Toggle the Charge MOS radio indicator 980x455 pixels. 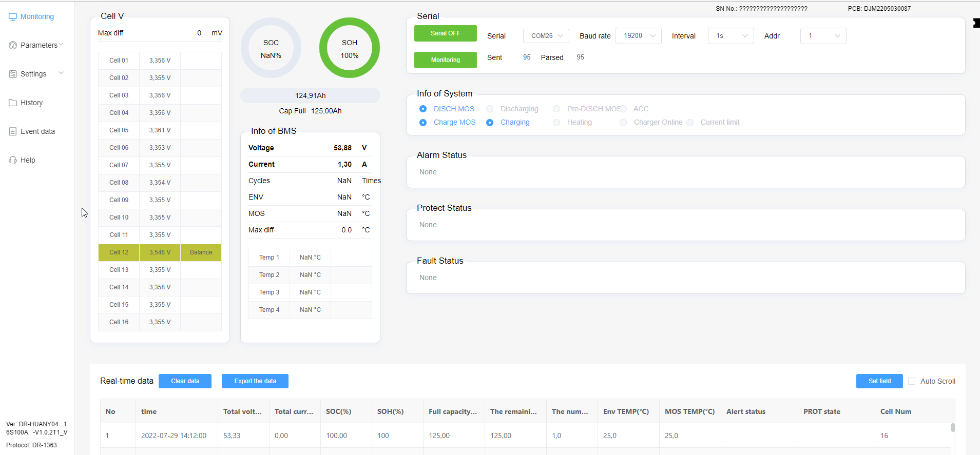click(423, 123)
